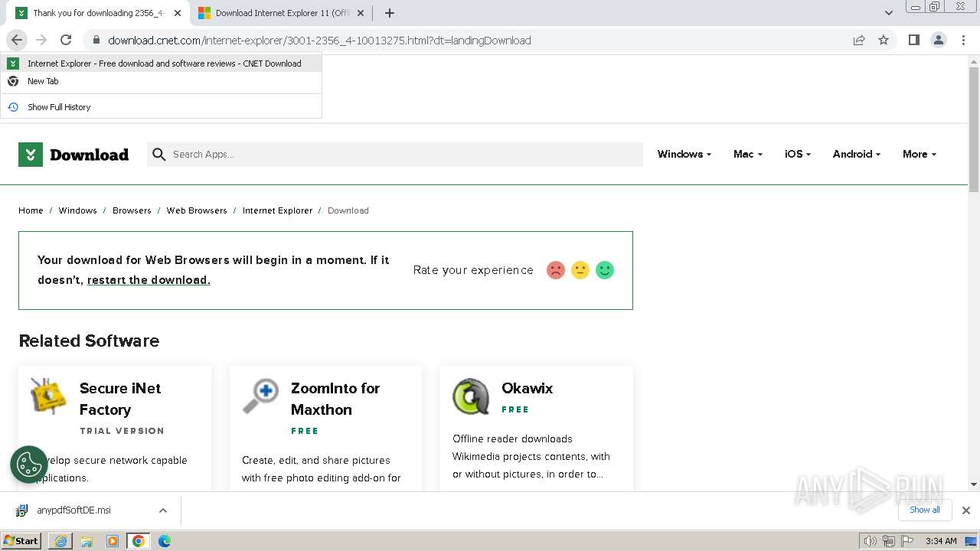Click the action center flag tray icon
Screen dimensions: 980x551
click(x=906, y=541)
